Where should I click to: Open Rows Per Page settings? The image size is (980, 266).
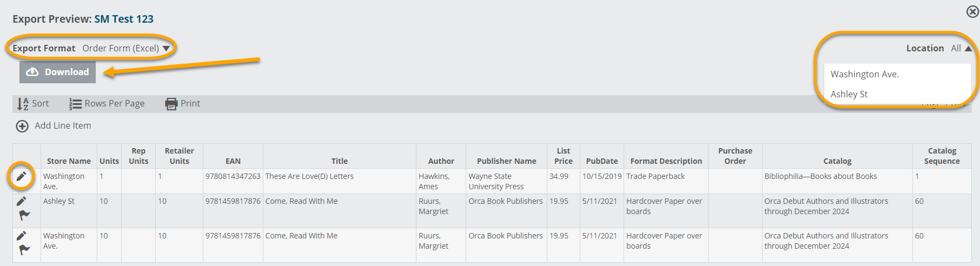pos(107,104)
